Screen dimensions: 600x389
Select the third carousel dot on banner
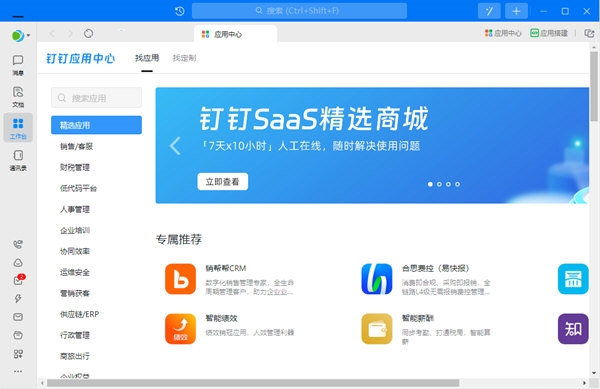(x=448, y=184)
